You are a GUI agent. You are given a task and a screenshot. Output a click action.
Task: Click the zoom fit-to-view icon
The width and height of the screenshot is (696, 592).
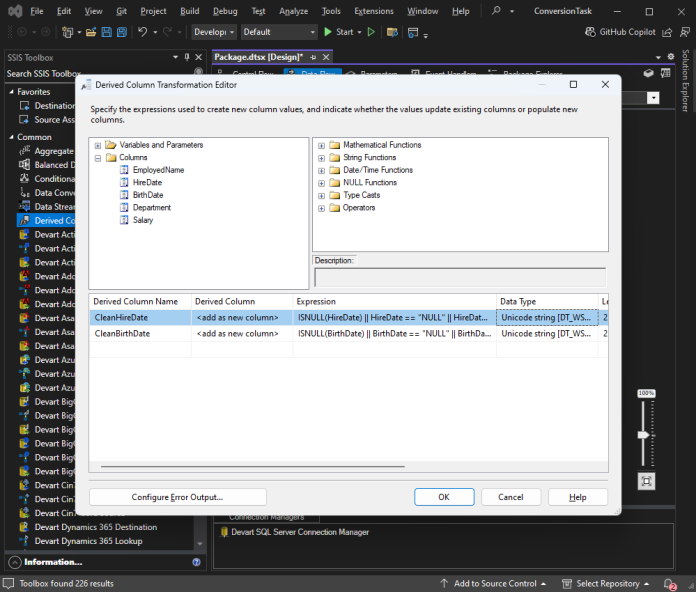click(x=646, y=481)
